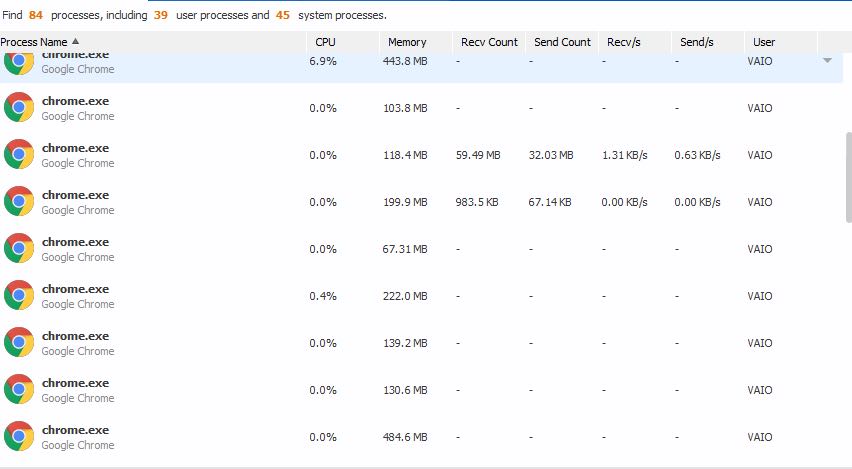This screenshot has width=852, height=469.
Task: Click the 67.14 KB Send Count cell
Action: click(x=550, y=202)
